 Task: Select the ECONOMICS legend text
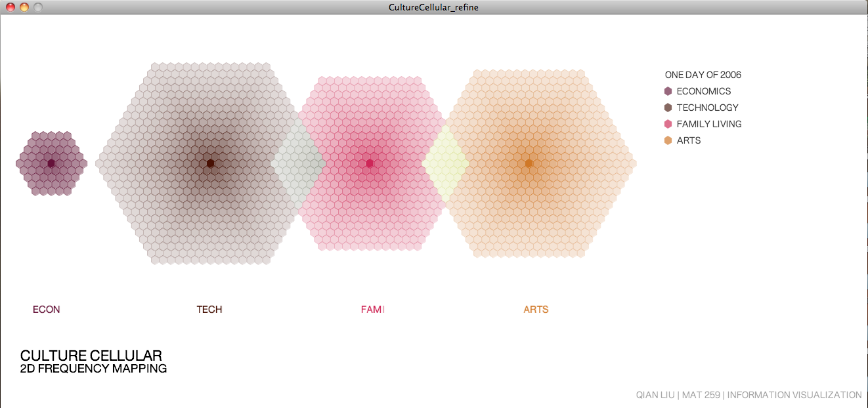tap(704, 91)
